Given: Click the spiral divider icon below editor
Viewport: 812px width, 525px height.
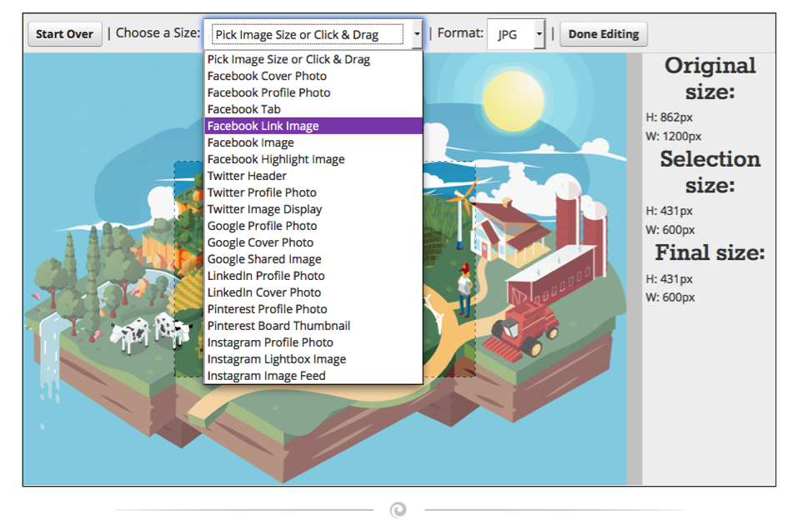Looking at the screenshot, I should pyautogui.click(x=398, y=510).
